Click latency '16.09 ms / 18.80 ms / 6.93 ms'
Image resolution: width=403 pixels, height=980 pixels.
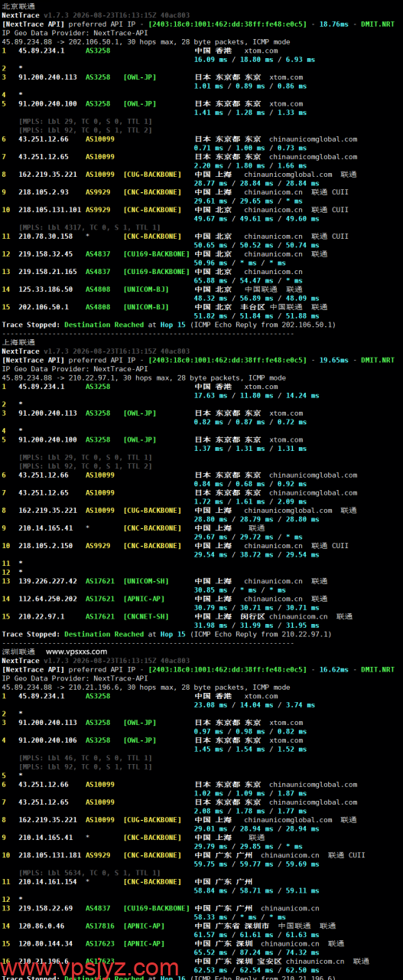(255, 59)
